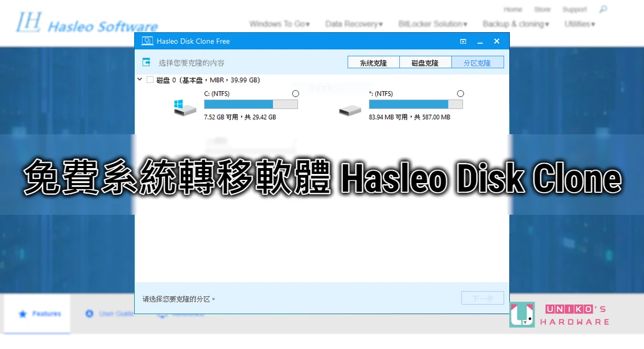644x349 pixels.
Task: Click the text '83.94 MB 可用，共 587.00 MB'
Action: click(409, 117)
